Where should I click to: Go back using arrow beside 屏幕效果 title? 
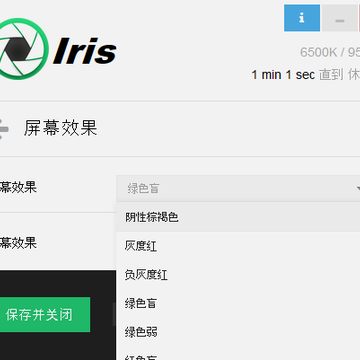[4, 129]
